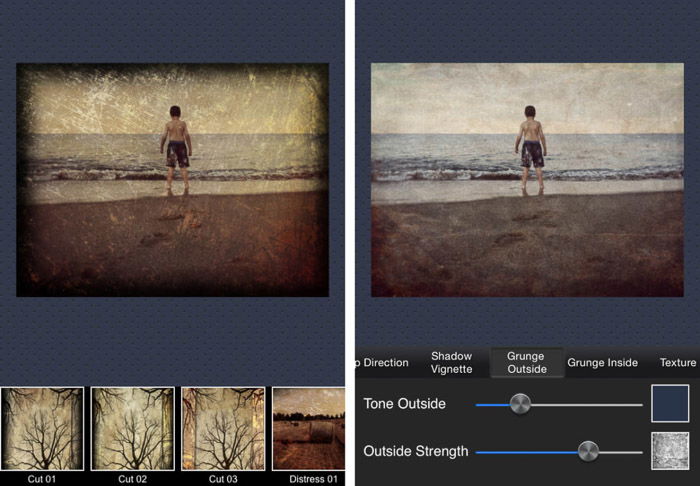The image size is (700, 486).
Task: Click the right end of Tone Outside track
Action: click(x=640, y=405)
